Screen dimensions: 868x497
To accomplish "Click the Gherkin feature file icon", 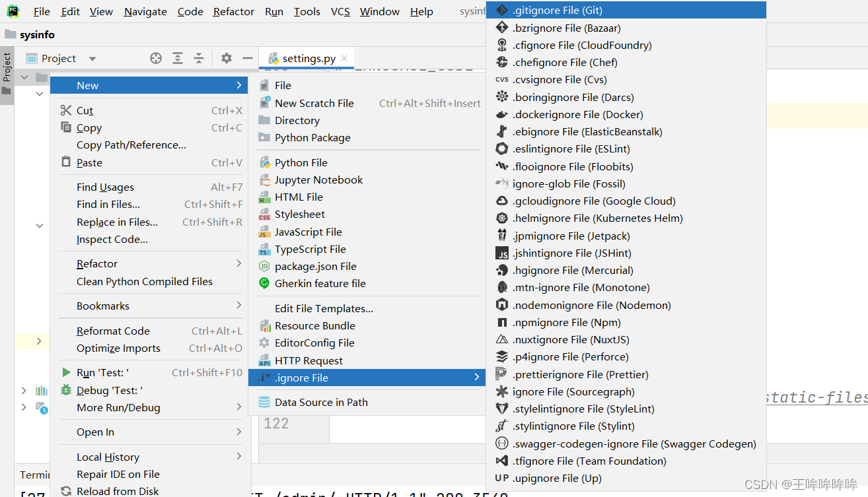I will click(264, 283).
